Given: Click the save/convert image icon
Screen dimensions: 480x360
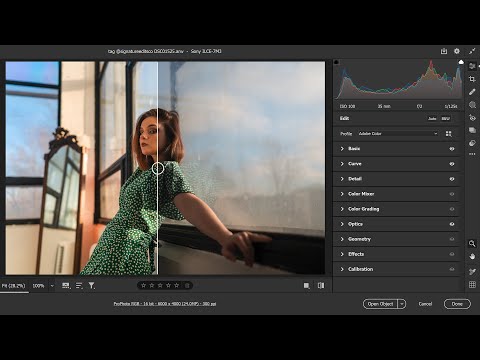Looking at the screenshot, I should click(444, 51).
